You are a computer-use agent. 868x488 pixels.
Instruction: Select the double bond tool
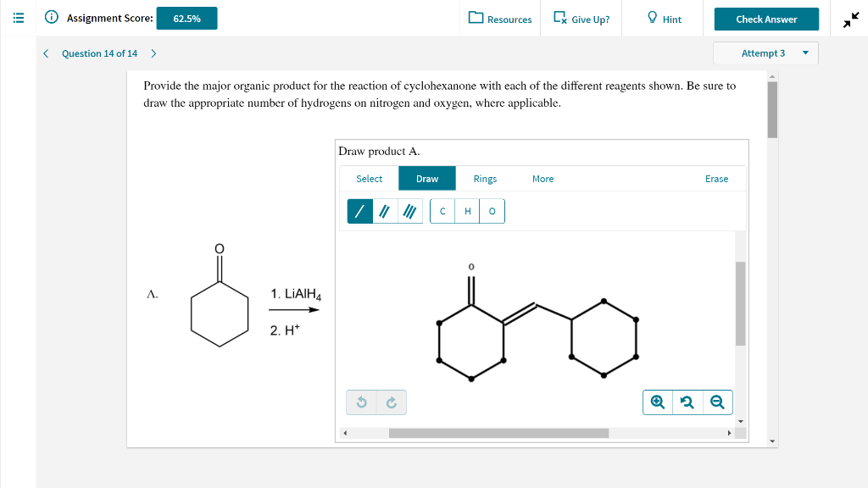(x=382, y=211)
